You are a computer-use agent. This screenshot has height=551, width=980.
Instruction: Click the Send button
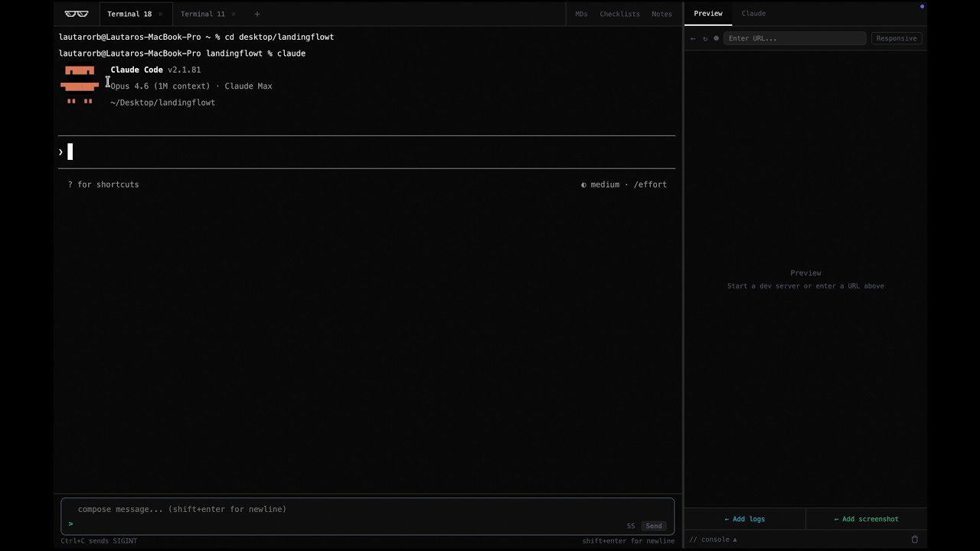(x=654, y=526)
